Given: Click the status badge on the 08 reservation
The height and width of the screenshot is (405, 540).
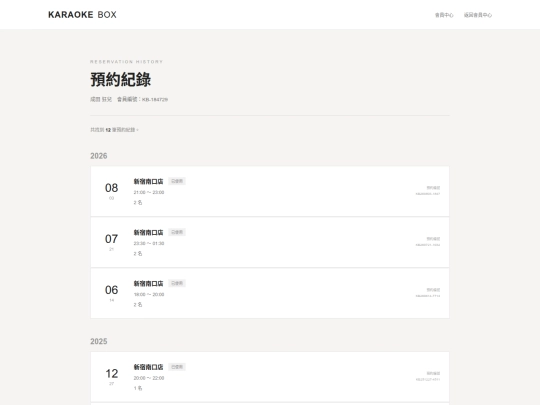Looking at the screenshot, I should (x=177, y=181).
